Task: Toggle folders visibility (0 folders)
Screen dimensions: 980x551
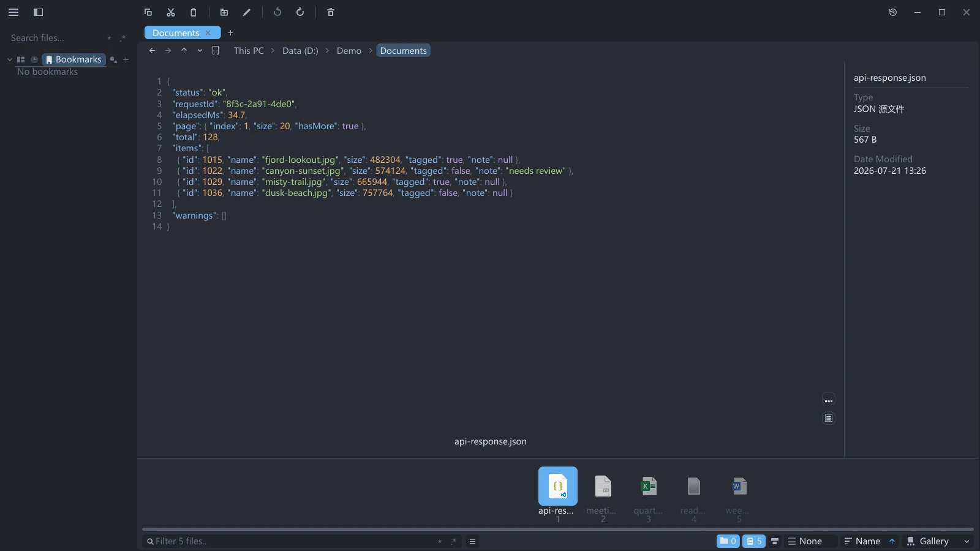Action: (728, 541)
